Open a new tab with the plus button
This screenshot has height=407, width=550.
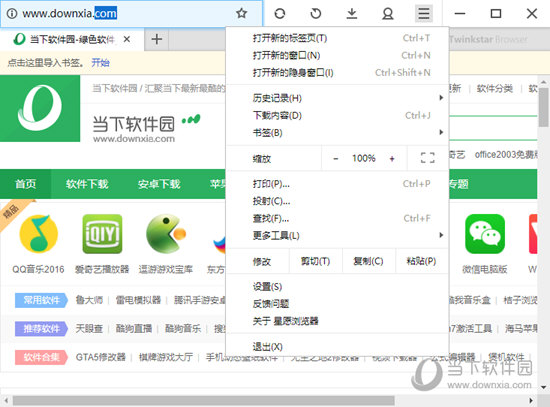[156, 39]
